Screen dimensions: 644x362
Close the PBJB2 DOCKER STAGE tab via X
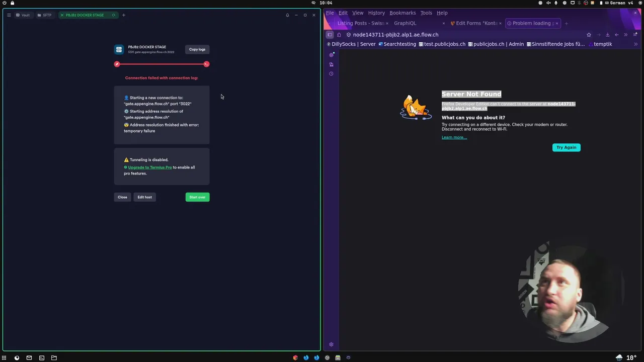point(62,15)
